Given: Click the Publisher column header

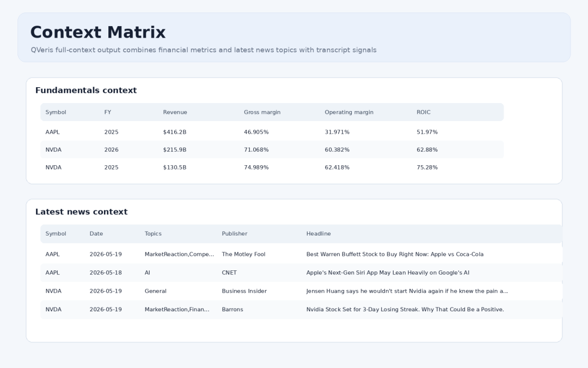Looking at the screenshot, I should [234, 233].
